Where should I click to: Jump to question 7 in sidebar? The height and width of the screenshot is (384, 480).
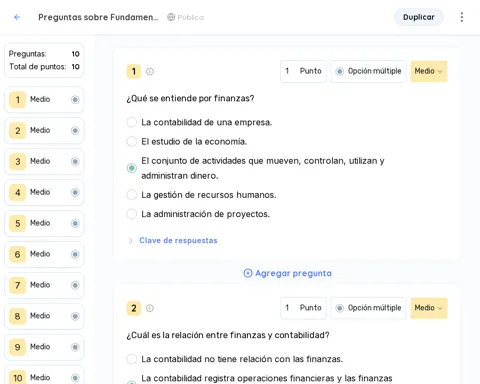click(44, 285)
